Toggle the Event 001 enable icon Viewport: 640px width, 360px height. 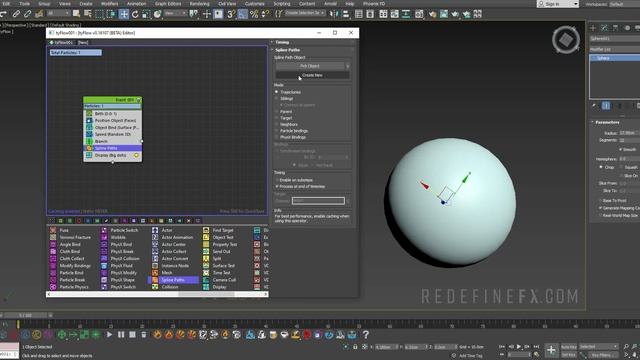point(138,100)
